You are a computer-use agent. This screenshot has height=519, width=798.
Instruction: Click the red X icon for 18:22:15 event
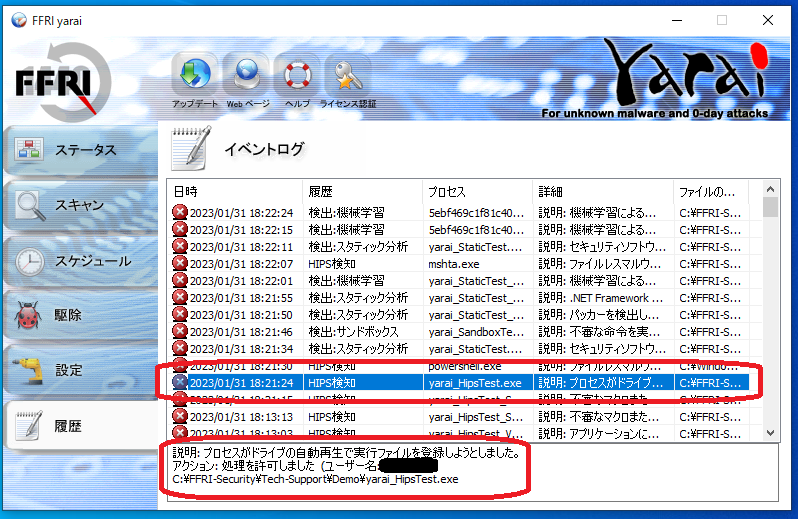pos(180,229)
